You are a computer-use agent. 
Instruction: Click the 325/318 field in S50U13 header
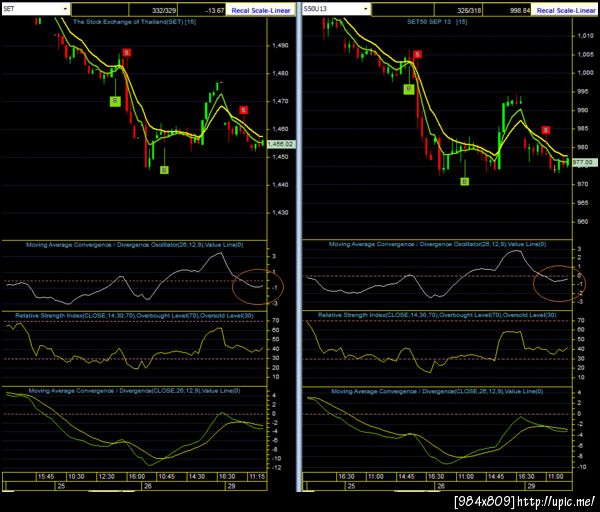point(458,10)
